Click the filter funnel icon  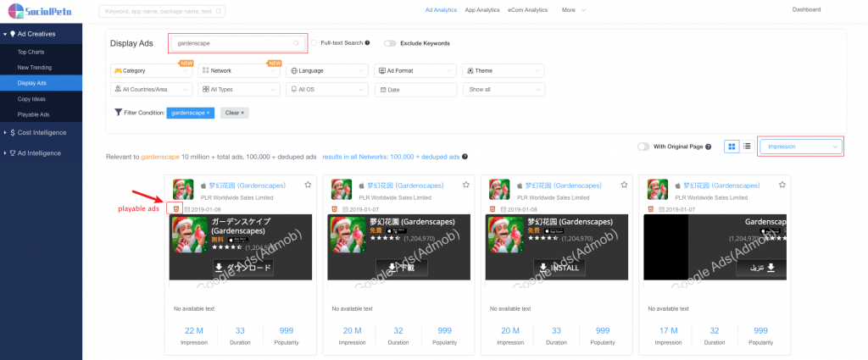coord(118,113)
